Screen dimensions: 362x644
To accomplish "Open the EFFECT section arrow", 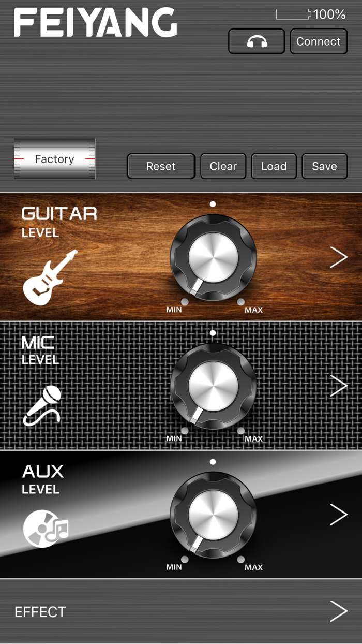I will [339, 611].
